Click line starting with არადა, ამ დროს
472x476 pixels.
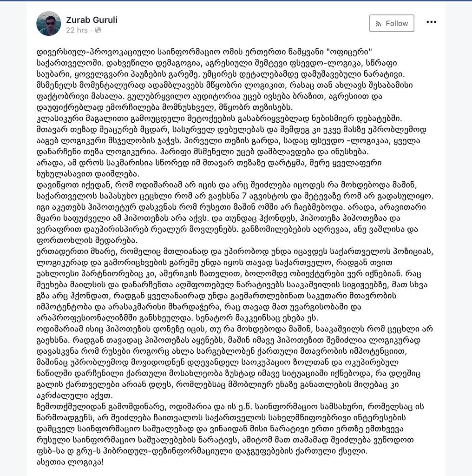tap(209, 163)
